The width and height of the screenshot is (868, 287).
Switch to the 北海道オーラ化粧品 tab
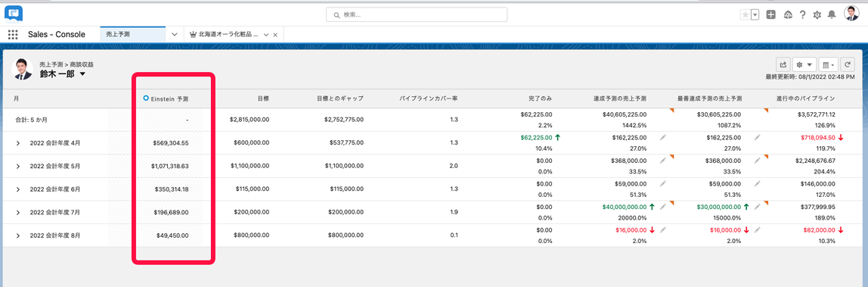[x=225, y=34]
